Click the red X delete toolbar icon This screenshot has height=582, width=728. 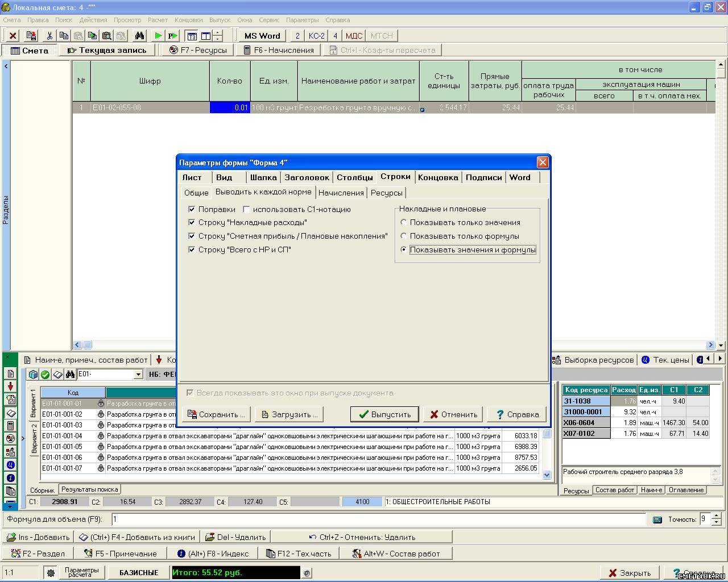click(x=13, y=36)
